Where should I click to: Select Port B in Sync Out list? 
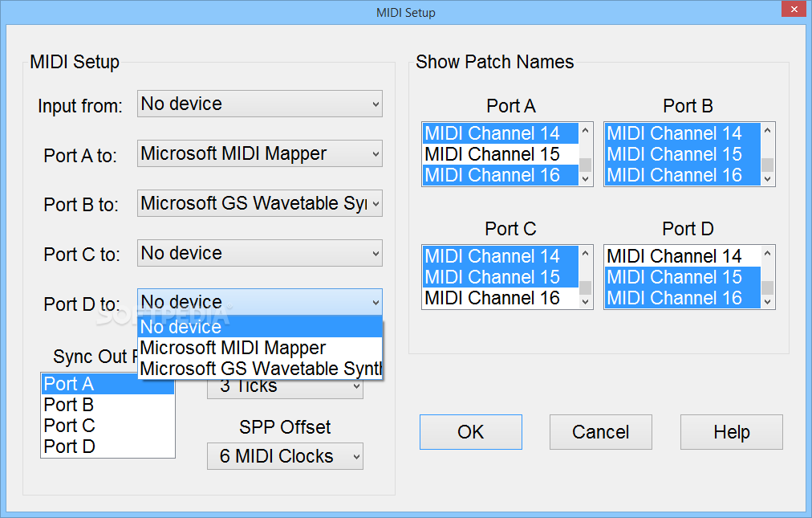click(x=69, y=405)
